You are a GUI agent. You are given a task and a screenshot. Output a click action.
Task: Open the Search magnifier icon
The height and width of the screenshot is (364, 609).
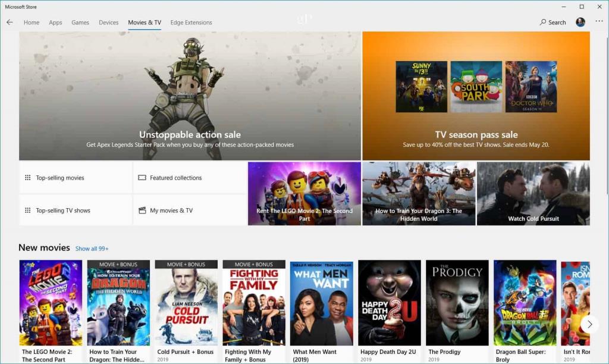point(542,22)
